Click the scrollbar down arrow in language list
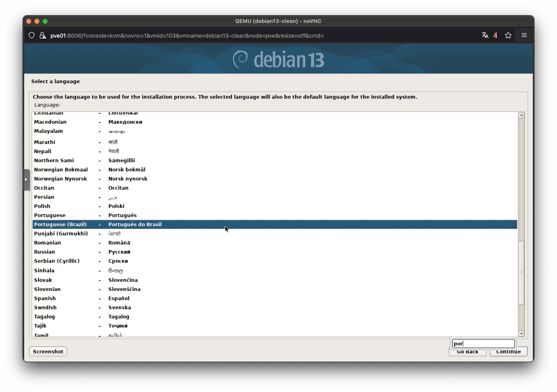557x392 pixels. pyautogui.click(x=521, y=333)
